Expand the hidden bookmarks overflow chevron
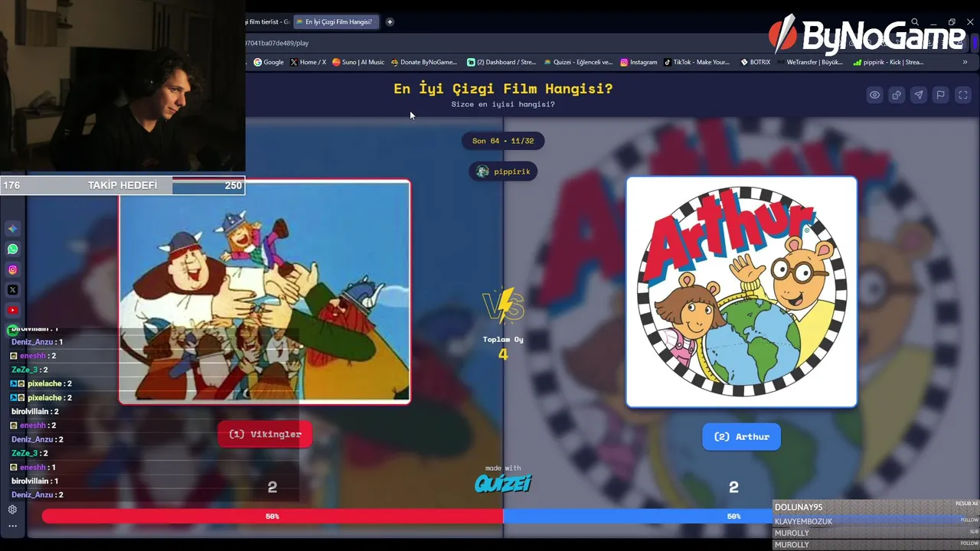The image size is (980, 551). [965, 62]
